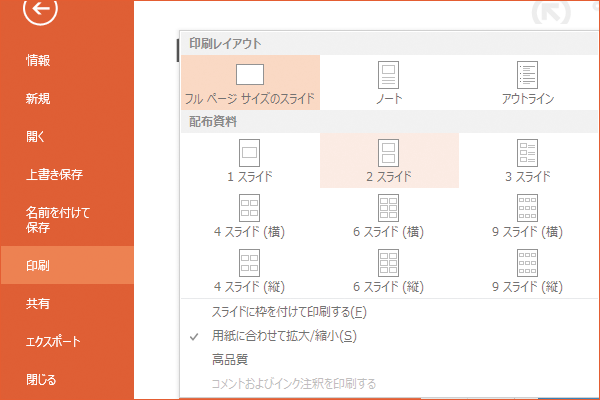This screenshot has height=400, width=600.
Task: Pick 9 スライド (横) handout layout
Action: 528,216
